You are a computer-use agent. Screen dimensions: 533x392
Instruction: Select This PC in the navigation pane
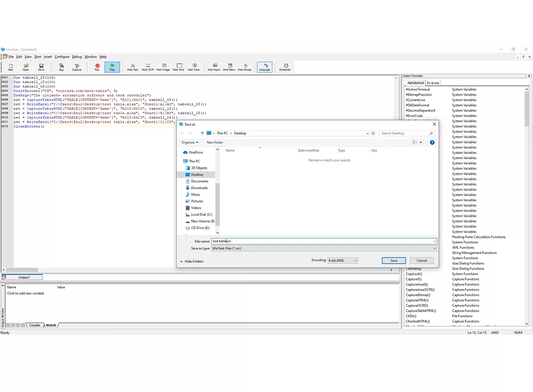point(192,161)
